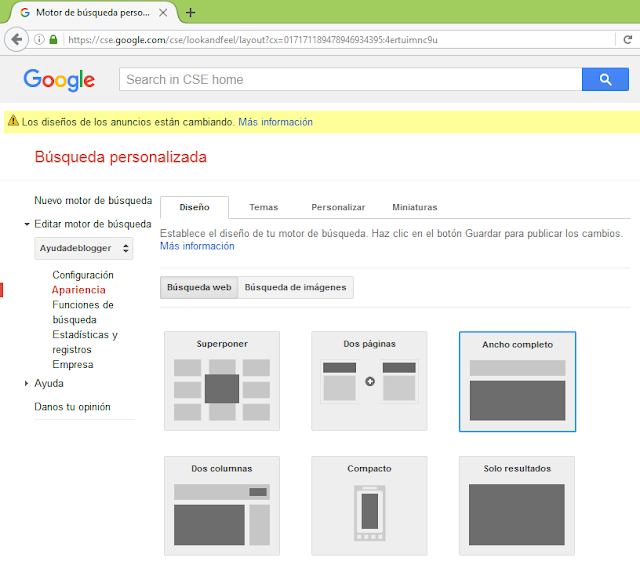This screenshot has width=640, height=565.
Task: Select the Motor de búsqueda perso... browser tab
Action: coord(92,13)
